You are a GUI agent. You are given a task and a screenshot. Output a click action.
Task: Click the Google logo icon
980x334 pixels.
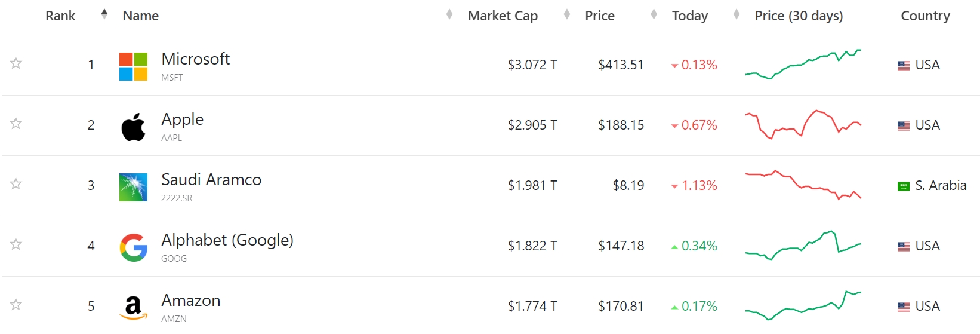click(133, 247)
